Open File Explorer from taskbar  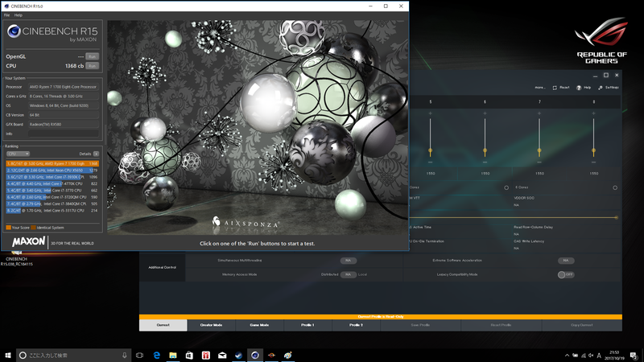(x=173, y=356)
